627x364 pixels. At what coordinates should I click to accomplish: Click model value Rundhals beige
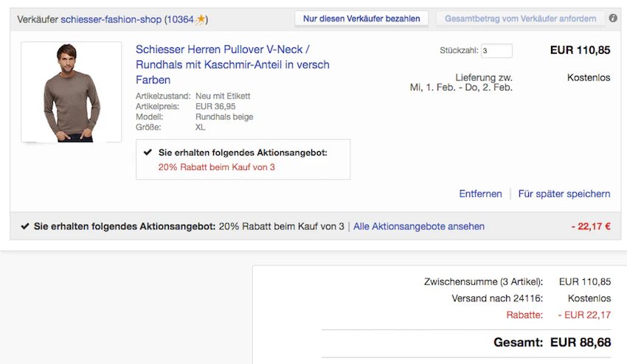pos(224,116)
